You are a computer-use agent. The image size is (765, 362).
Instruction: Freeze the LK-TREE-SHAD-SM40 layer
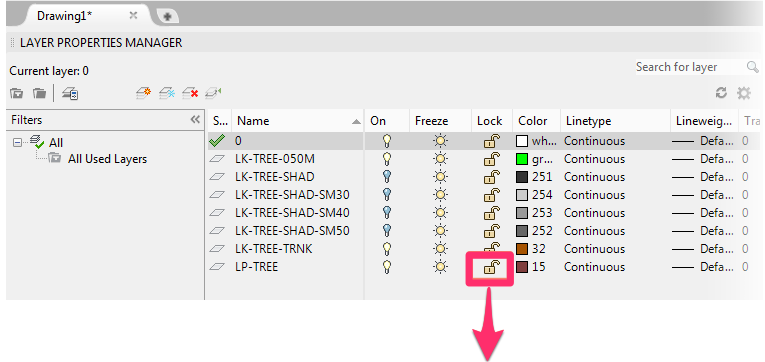441,213
